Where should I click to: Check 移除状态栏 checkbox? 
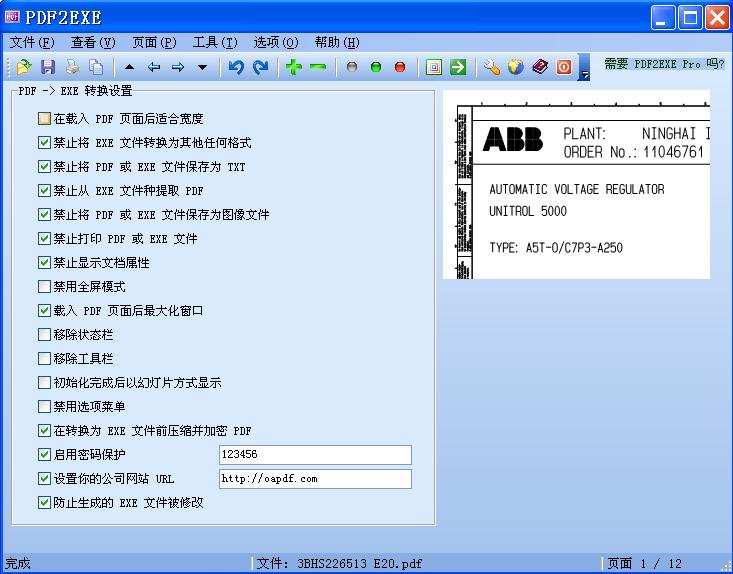click(44, 335)
